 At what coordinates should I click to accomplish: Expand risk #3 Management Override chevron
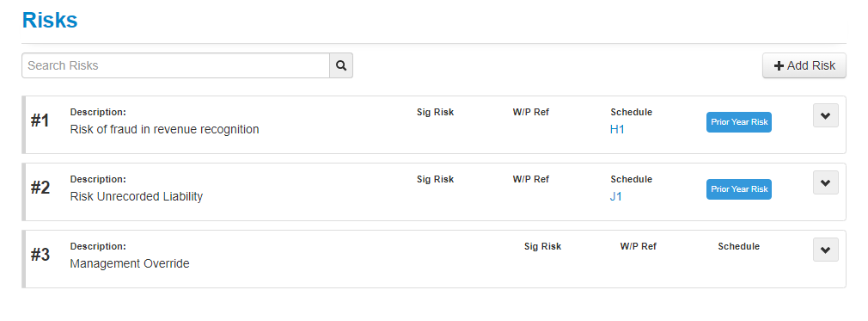(x=825, y=250)
